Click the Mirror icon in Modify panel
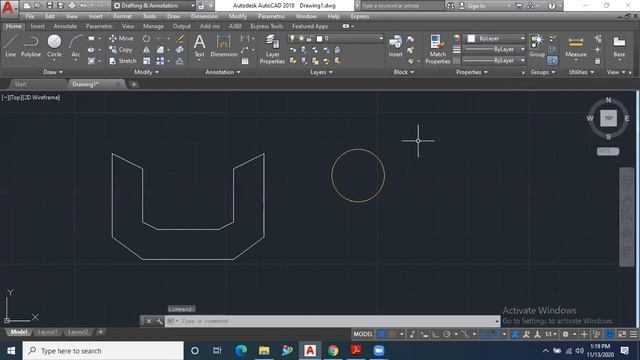Viewport: 640px width, 360px height. (147, 49)
